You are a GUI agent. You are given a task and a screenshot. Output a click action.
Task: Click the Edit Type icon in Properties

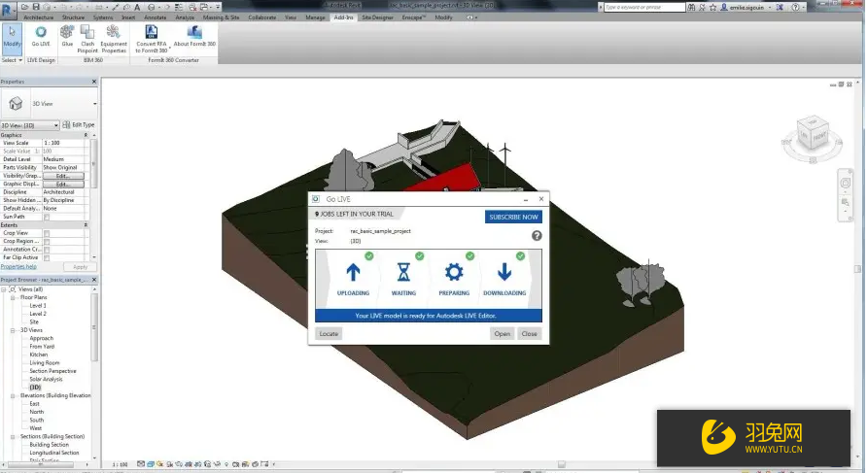(x=66, y=125)
